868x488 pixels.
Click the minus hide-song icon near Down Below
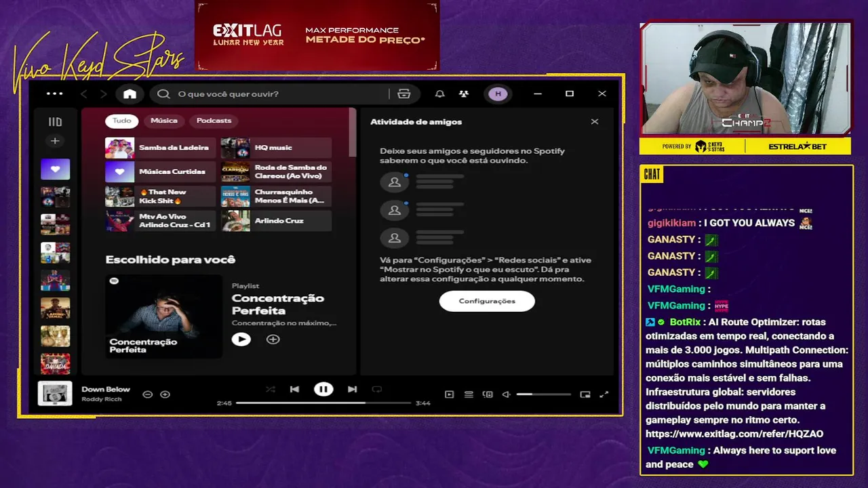(x=147, y=394)
